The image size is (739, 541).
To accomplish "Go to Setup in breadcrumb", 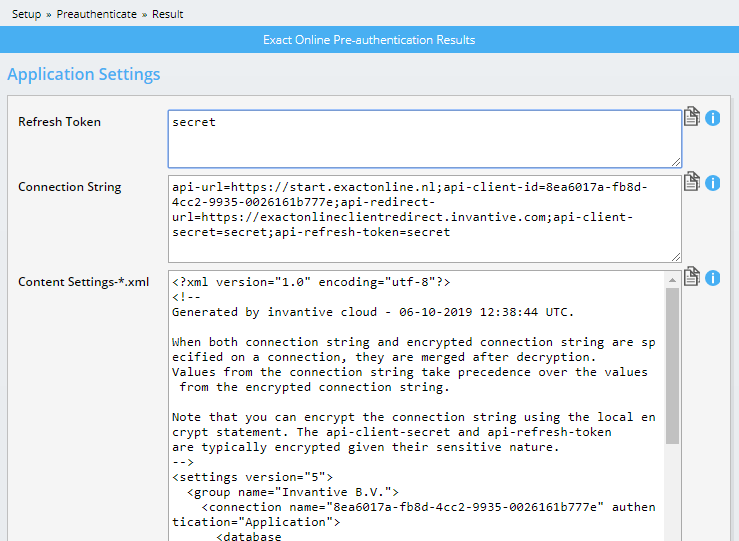I will [x=26, y=14].
